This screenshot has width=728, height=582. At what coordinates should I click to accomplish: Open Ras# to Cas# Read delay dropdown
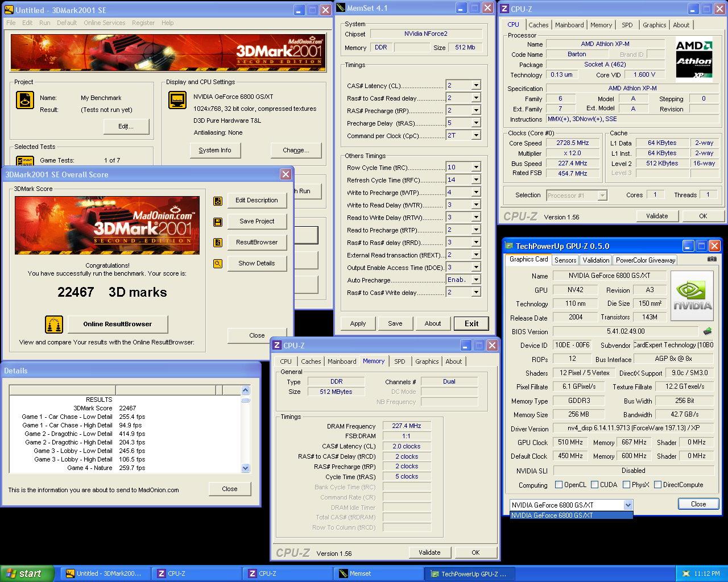point(476,98)
